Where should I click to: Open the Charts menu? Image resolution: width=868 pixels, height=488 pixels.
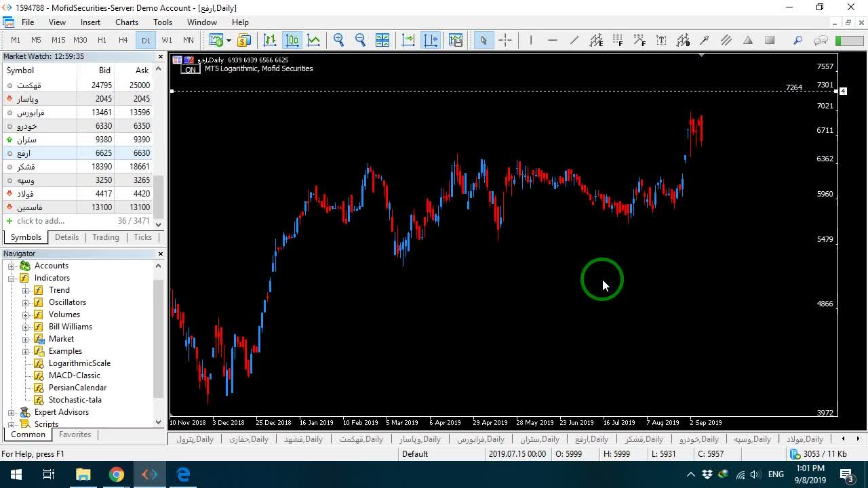127,22
